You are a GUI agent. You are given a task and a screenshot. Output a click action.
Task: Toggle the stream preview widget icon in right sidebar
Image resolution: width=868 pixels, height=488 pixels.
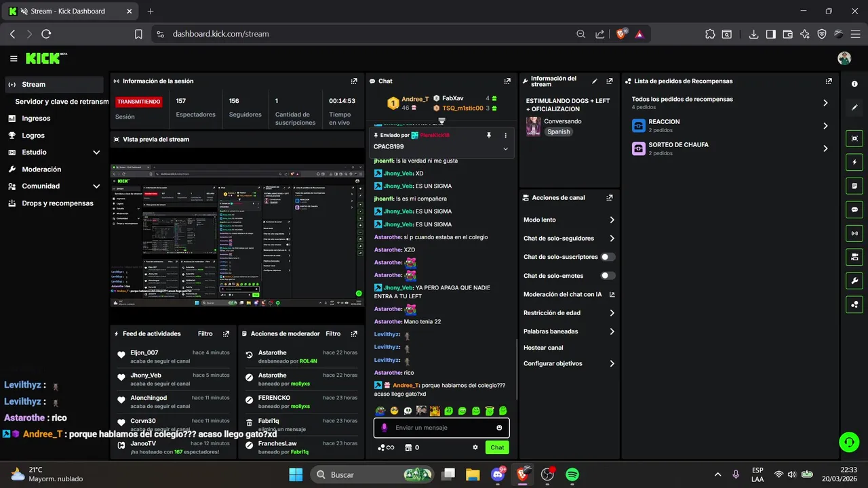[x=854, y=138]
